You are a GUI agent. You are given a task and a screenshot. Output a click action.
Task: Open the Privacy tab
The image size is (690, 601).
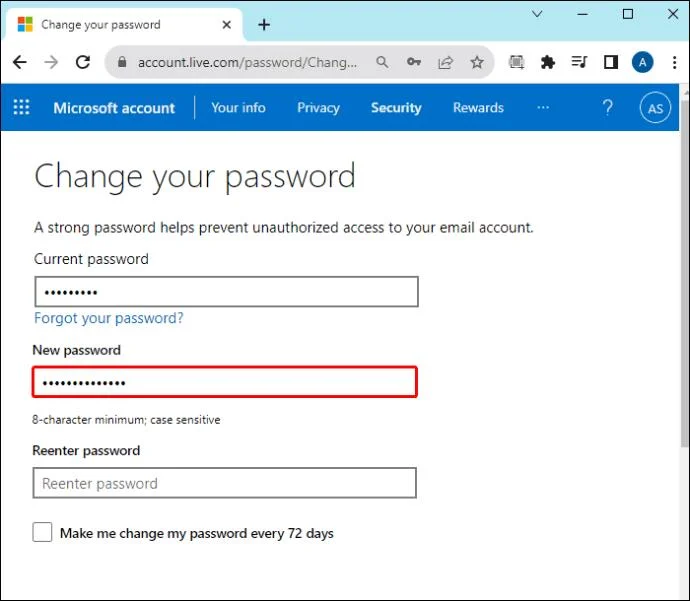318,108
